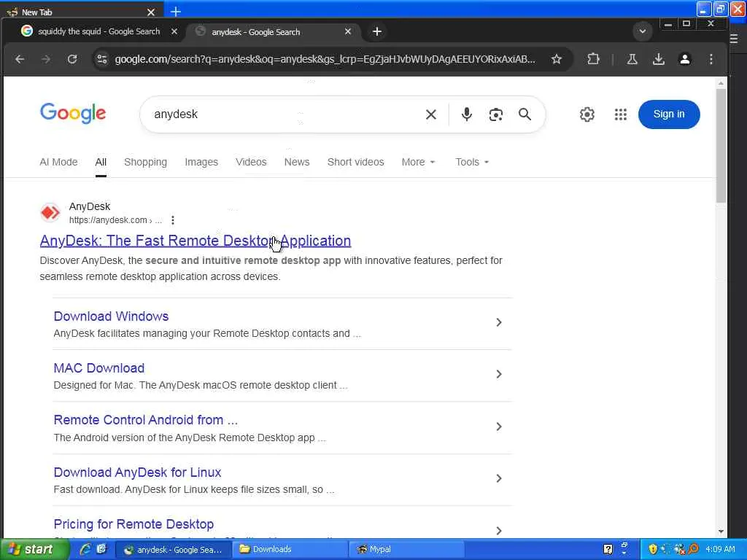The width and height of the screenshot is (747, 560).
Task: Go back using the browser back arrow
Action: pos(20,59)
